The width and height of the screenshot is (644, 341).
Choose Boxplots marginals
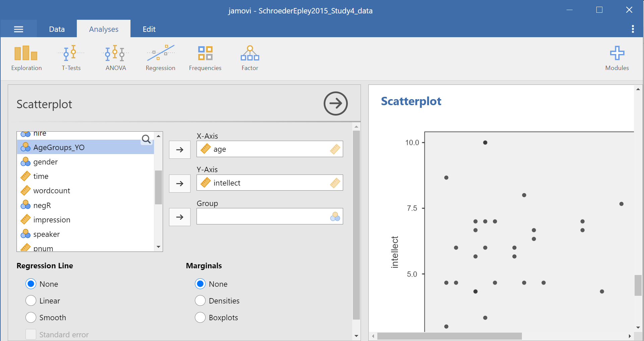[200, 318]
